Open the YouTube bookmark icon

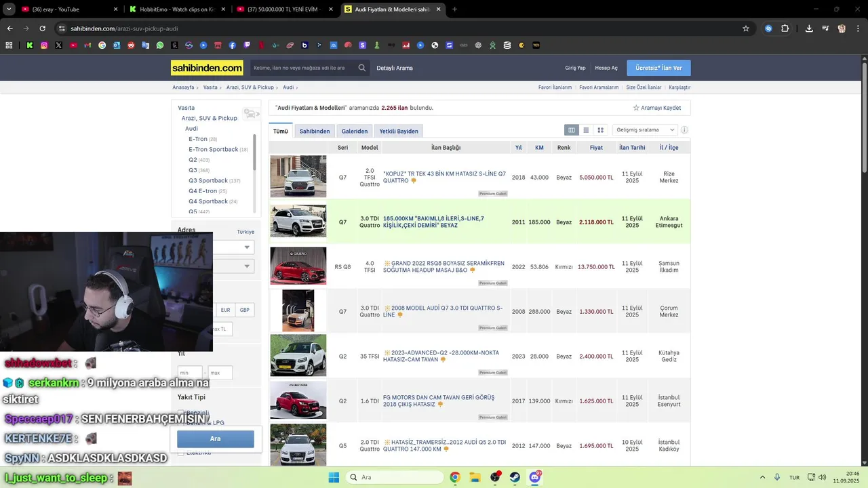[x=73, y=45]
